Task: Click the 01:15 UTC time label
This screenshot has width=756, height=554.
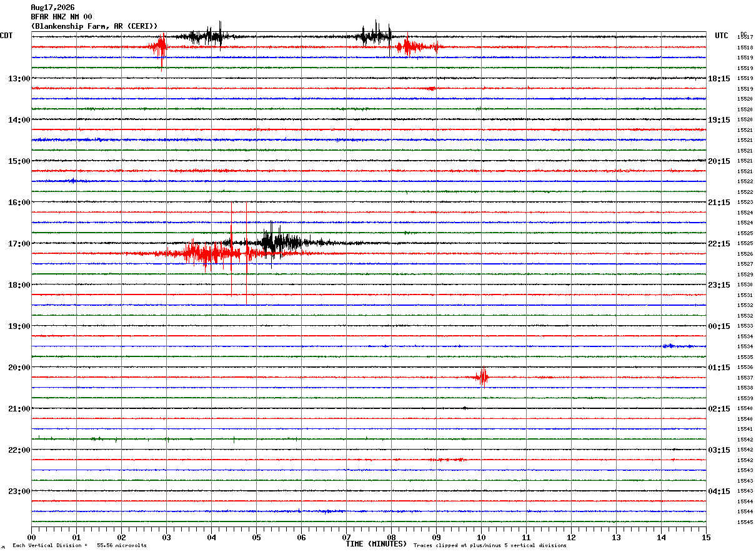Action: 719,368
